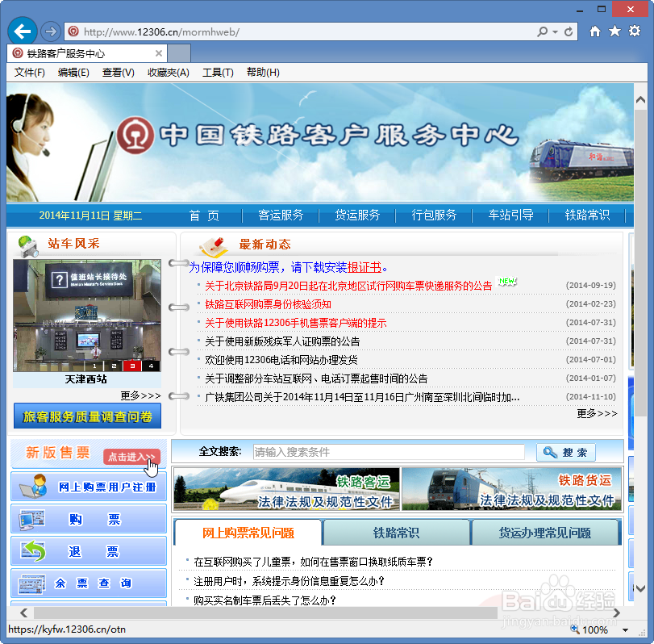Click the address bar search magnifier icon

(542, 31)
